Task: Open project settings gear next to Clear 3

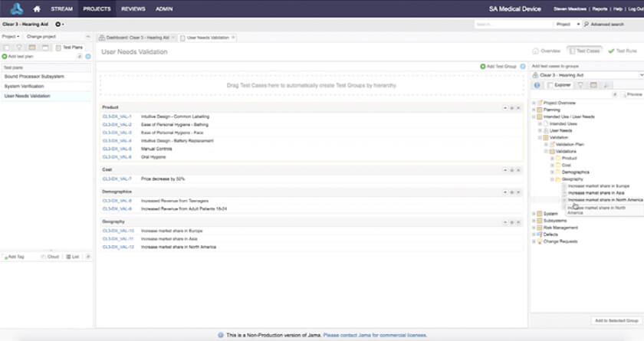Action: (58, 24)
